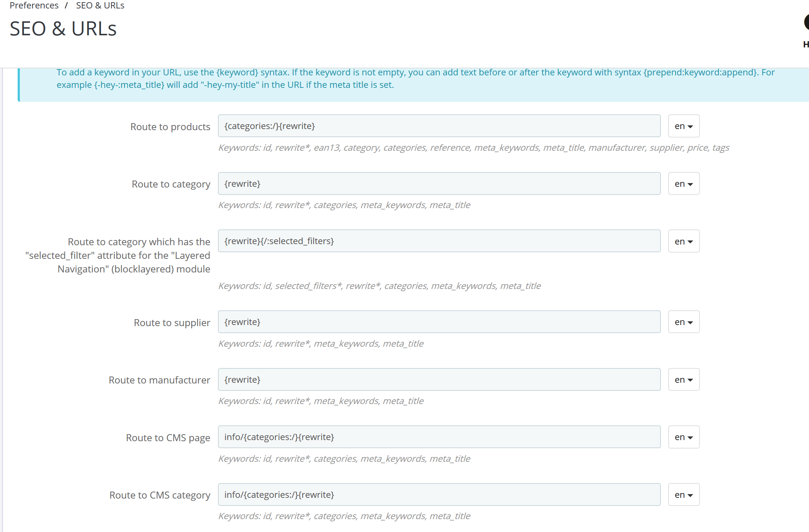The image size is (809, 532).
Task: Open language dropdown for Route to products
Action: click(x=683, y=126)
